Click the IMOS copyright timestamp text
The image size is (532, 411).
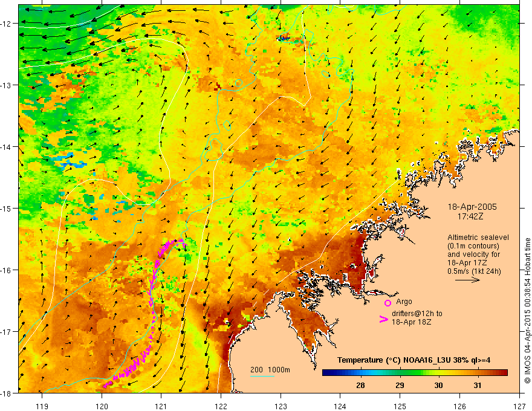(528, 311)
